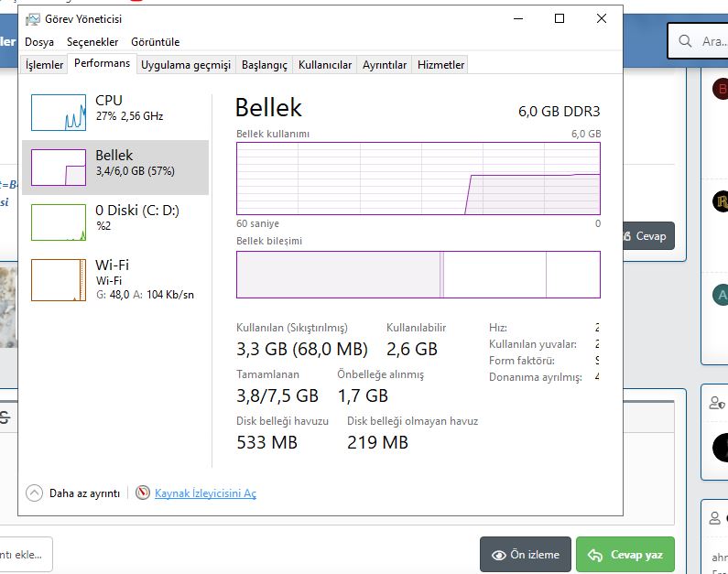Open the Dosya menu

point(39,42)
